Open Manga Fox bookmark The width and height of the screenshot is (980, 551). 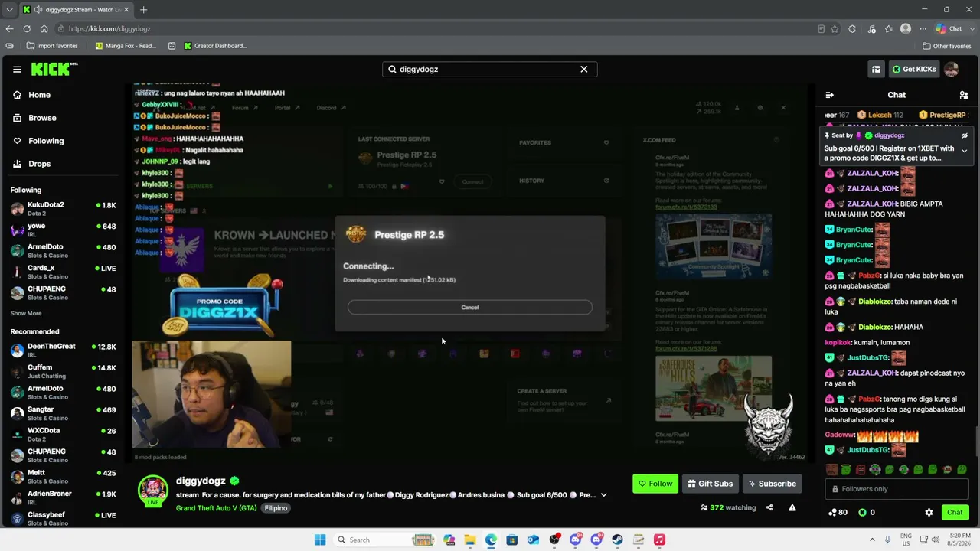pyautogui.click(x=126, y=46)
